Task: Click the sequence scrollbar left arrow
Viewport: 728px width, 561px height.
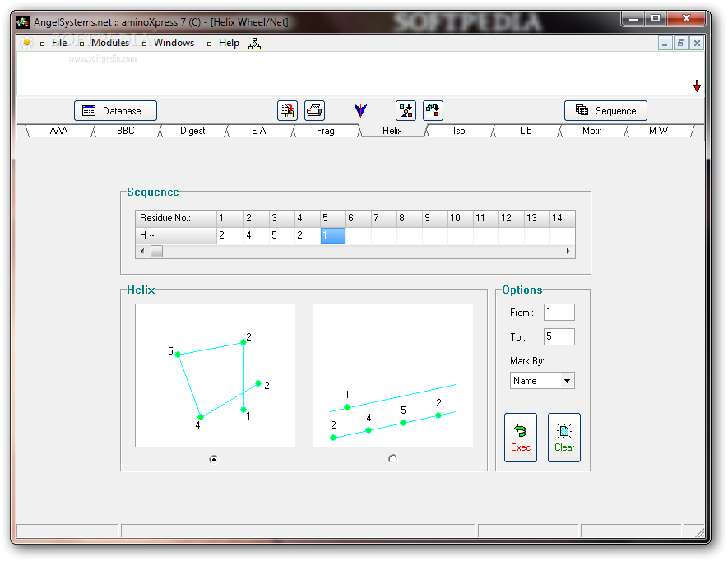Action: coord(142,251)
